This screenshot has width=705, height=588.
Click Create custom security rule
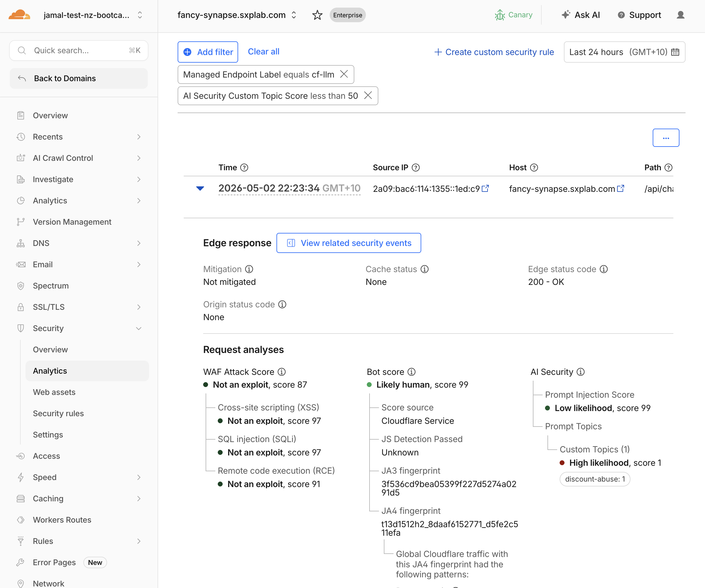[494, 52]
